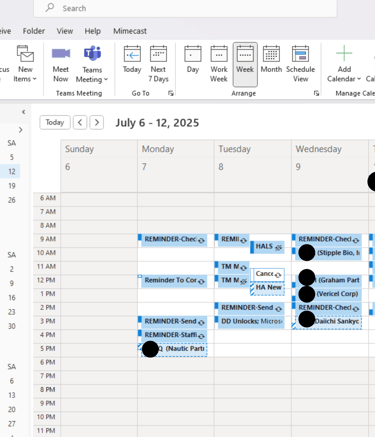This screenshot has height=437, width=375.
Task: Advance the mini calendar month
Action: (20, 130)
